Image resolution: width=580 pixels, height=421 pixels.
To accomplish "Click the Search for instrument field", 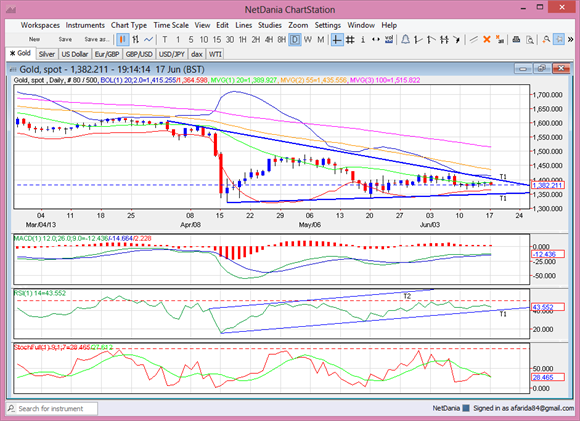I will pos(52,408).
